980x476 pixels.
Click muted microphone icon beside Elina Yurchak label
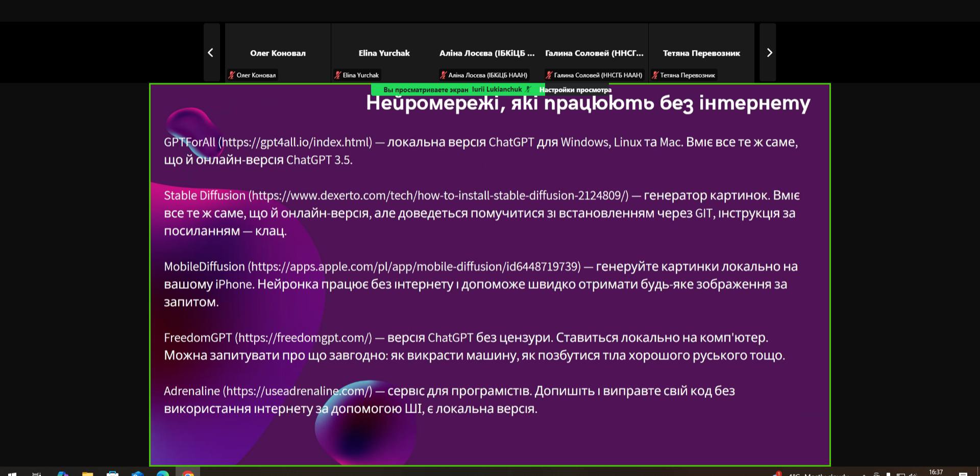coord(337,75)
